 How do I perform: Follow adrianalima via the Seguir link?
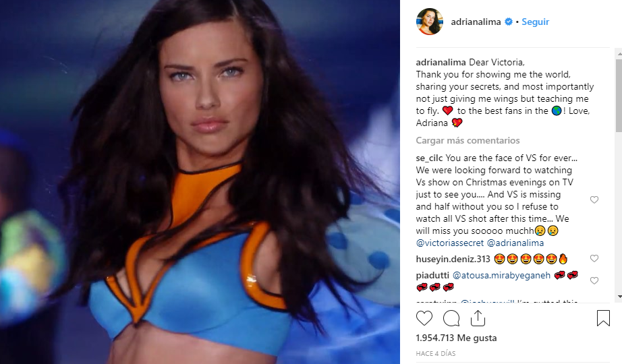pyautogui.click(x=535, y=22)
